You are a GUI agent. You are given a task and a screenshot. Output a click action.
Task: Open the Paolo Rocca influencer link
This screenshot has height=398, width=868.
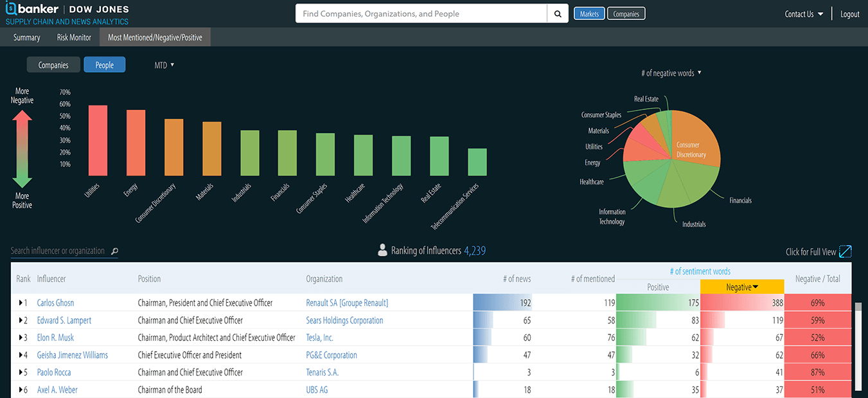point(54,372)
